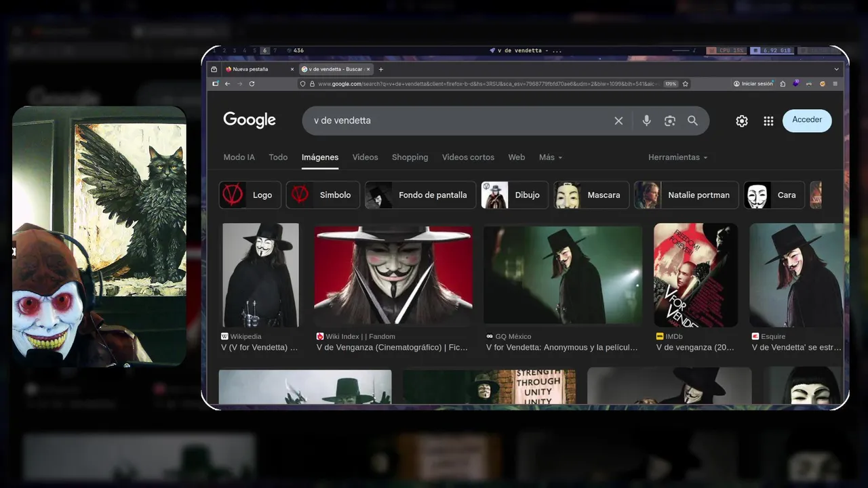868x488 pixels.
Task: Open the Google apps grid icon
Action: pos(768,121)
